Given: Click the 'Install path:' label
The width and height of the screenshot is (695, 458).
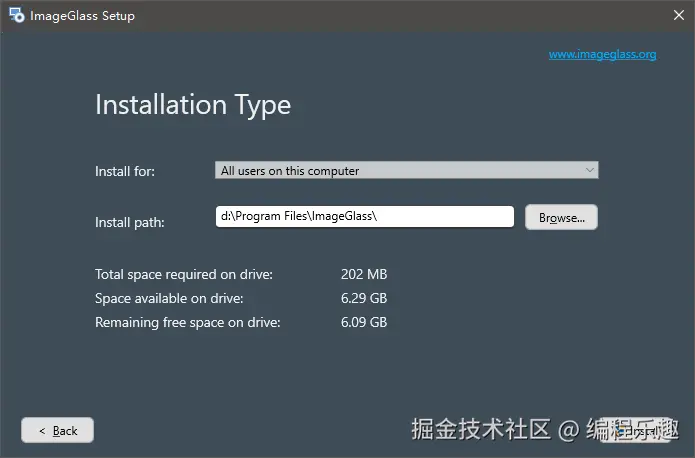Looking at the screenshot, I should click(129, 222).
